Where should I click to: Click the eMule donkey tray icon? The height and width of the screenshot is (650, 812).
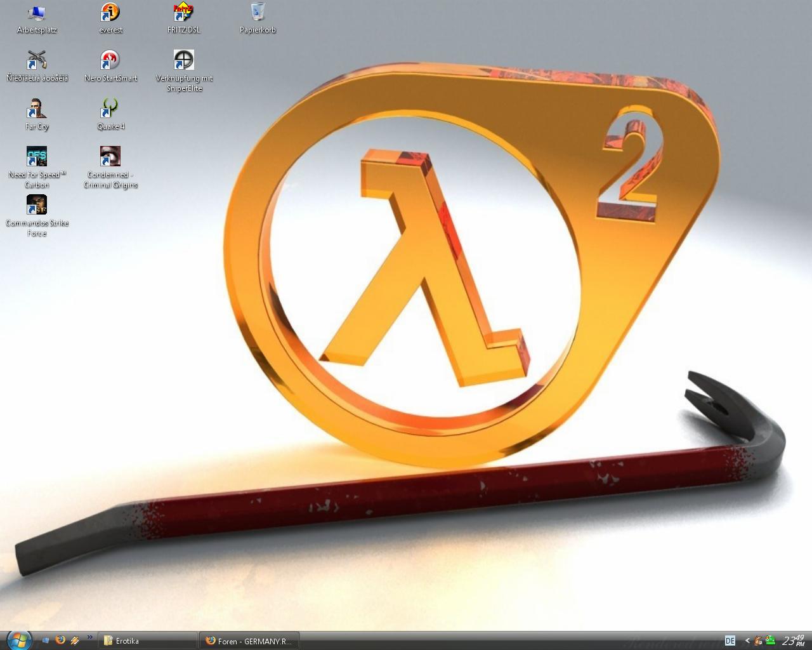pyautogui.click(x=759, y=641)
